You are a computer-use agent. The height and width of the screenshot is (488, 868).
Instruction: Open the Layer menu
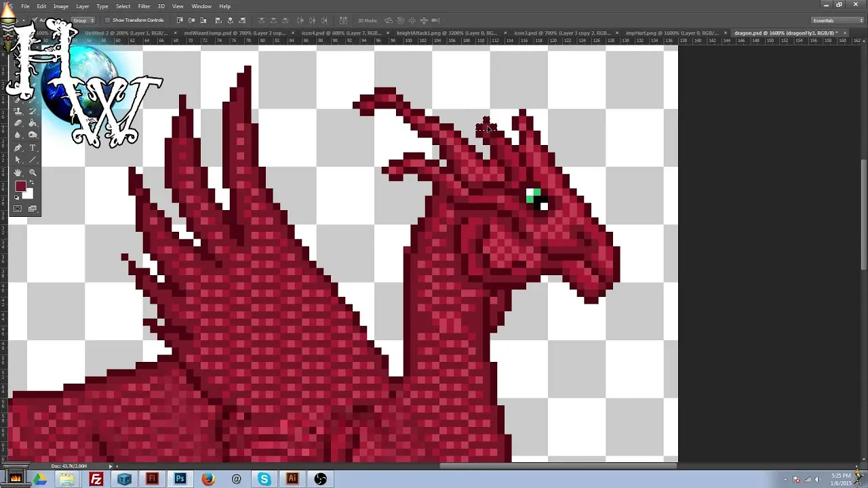[x=83, y=6]
